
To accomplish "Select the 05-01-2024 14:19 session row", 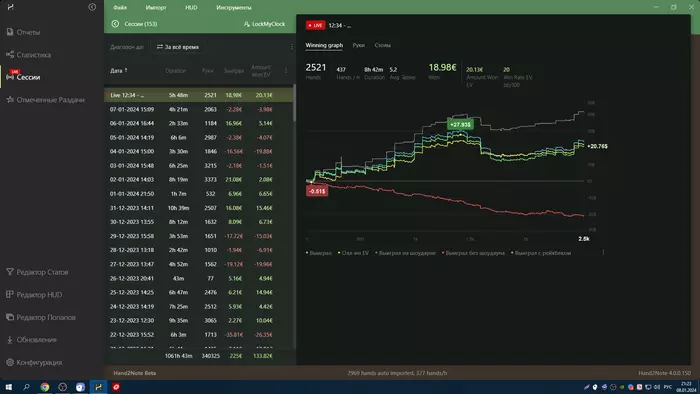I will [199, 137].
